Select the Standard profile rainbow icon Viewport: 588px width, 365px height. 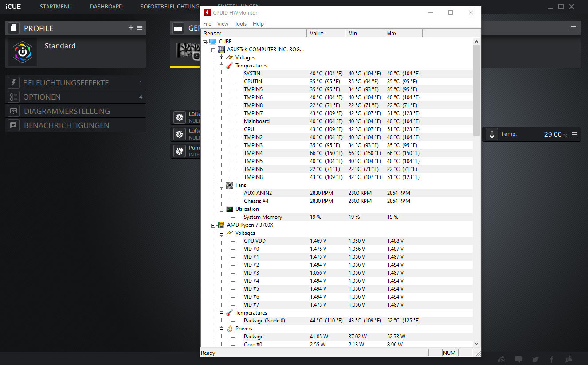[23, 52]
